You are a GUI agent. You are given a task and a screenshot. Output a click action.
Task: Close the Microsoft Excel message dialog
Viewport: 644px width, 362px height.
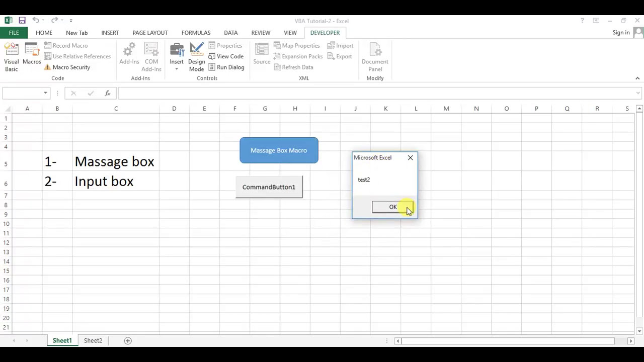pyautogui.click(x=410, y=158)
